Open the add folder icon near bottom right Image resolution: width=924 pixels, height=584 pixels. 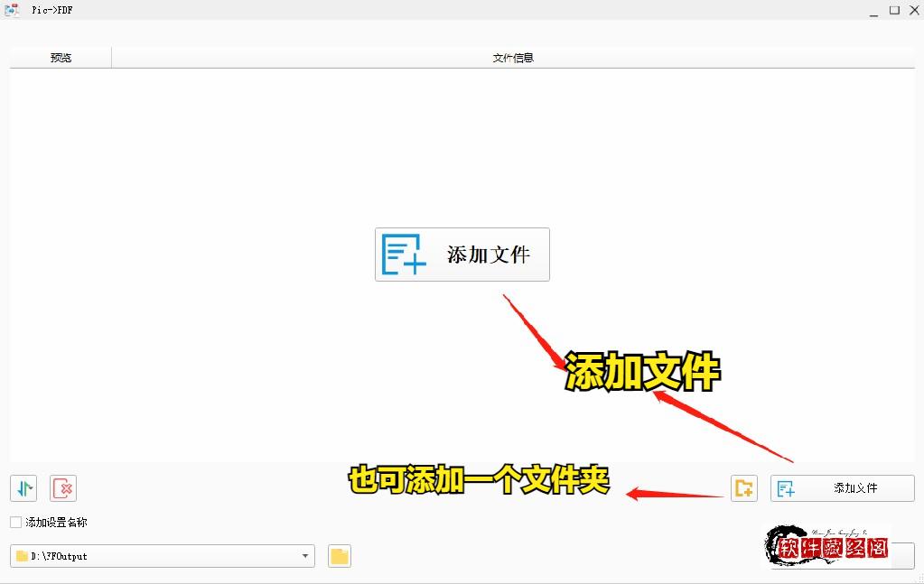(x=743, y=487)
